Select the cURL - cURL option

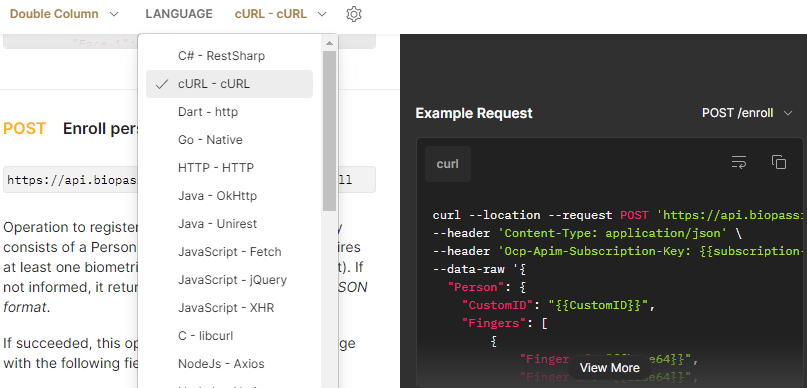230,84
